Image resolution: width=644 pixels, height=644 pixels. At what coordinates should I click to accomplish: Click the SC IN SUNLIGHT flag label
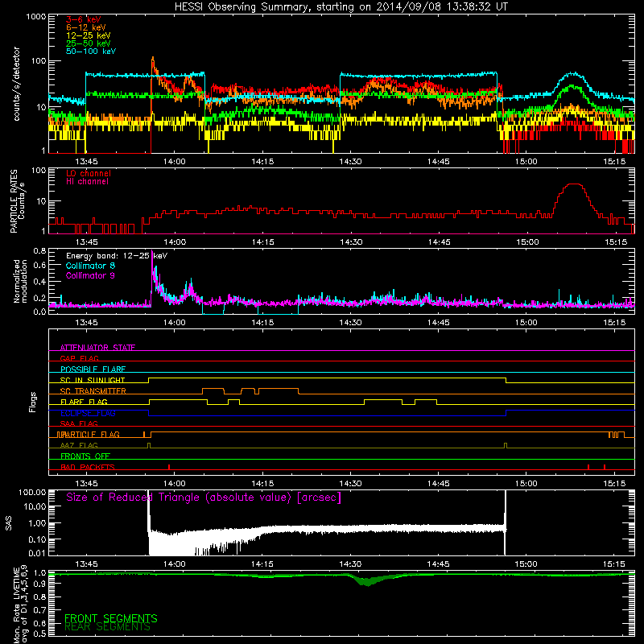pyautogui.click(x=93, y=380)
